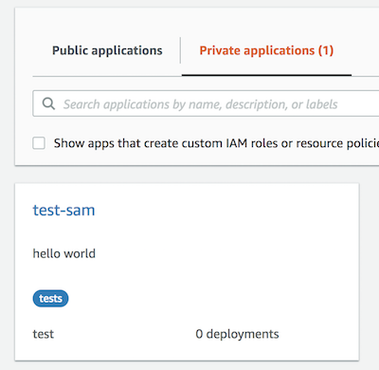Switch to the Public applications tab
The image size is (379, 370).
tap(107, 50)
